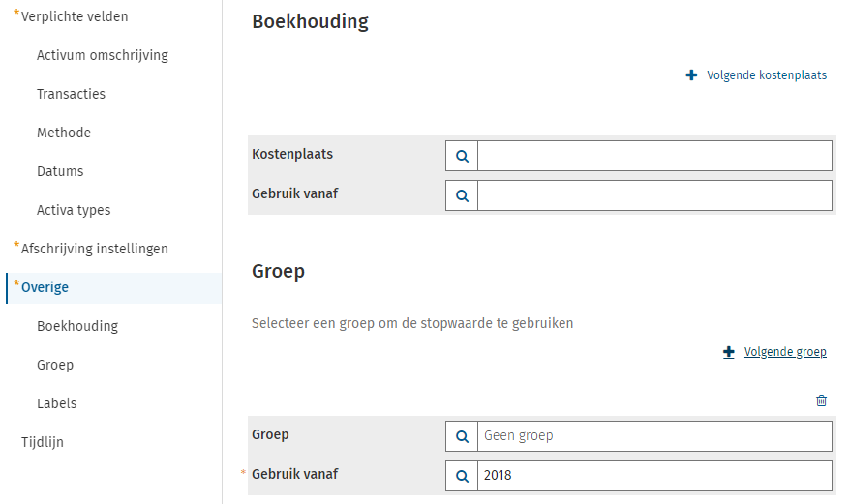Click the Volgende groep link
The image size is (849, 504).
click(785, 352)
